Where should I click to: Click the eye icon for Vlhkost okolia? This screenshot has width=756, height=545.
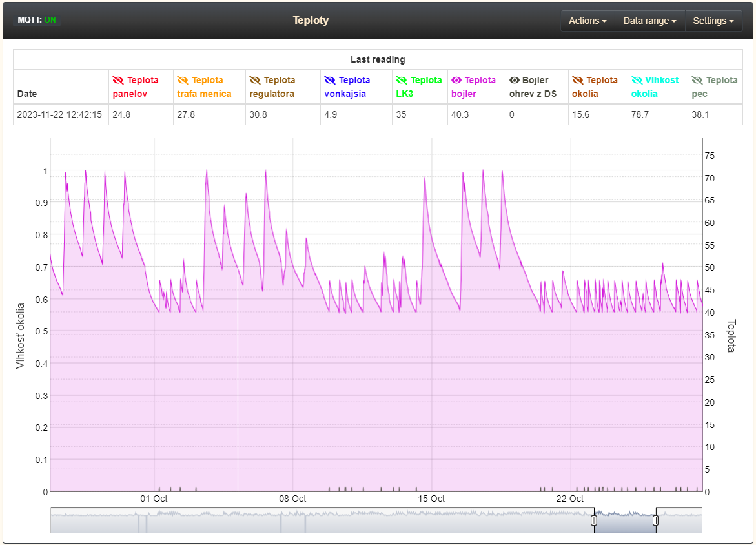[637, 81]
